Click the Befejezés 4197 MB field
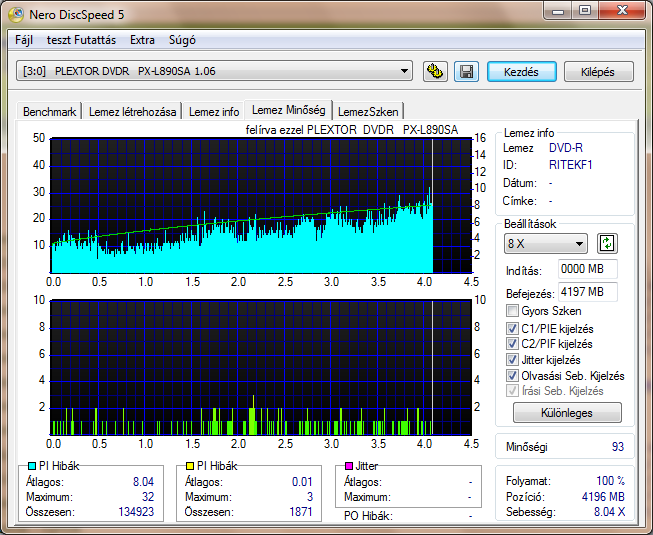Viewport: 653px width, 535px height. pyautogui.click(x=587, y=292)
